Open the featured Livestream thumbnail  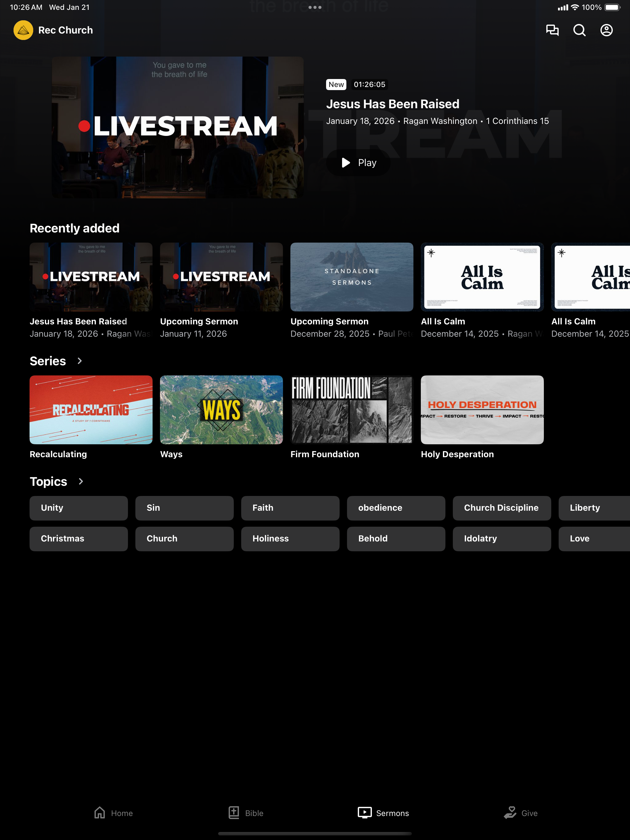177,127
